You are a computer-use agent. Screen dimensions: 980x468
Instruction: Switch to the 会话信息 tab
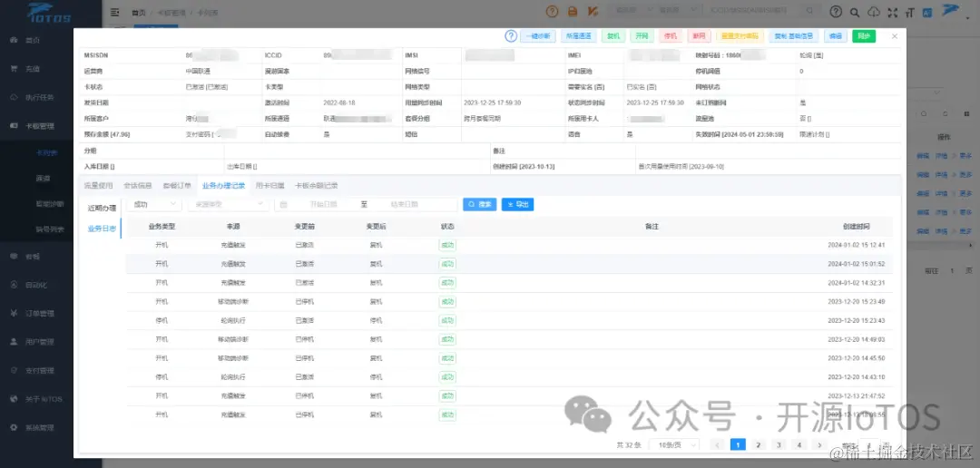point(138,186)
